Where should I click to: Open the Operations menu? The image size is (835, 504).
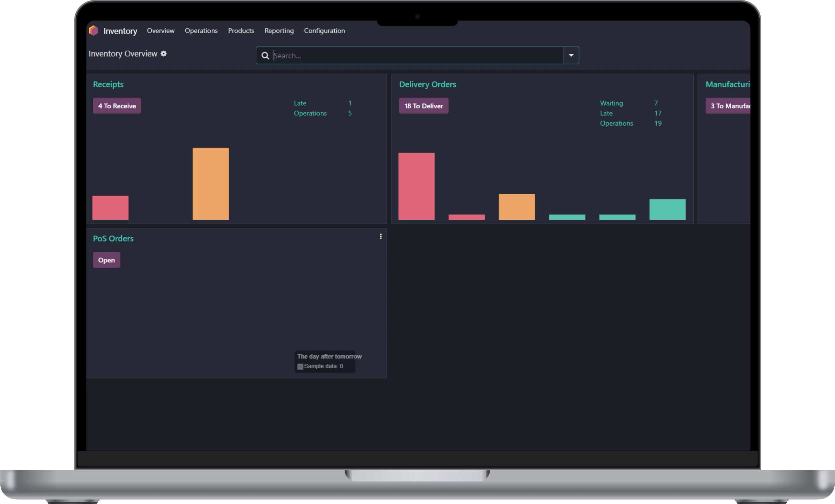201,31
